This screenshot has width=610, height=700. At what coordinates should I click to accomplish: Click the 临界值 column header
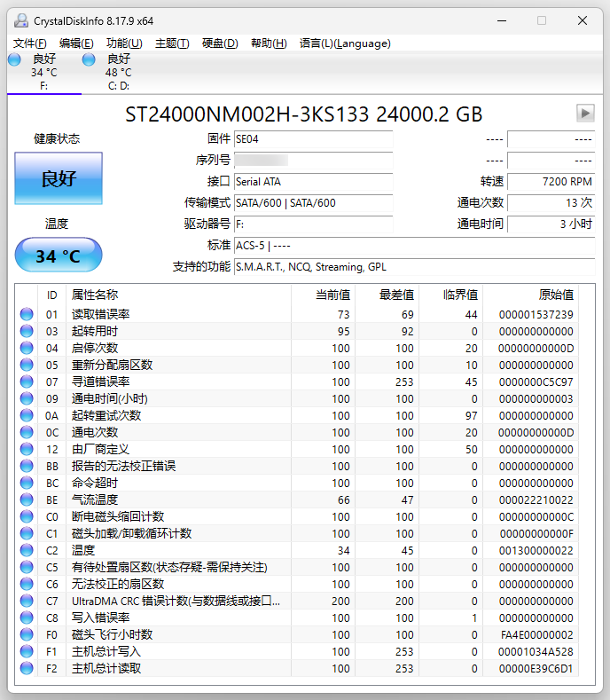coord(450,295)
